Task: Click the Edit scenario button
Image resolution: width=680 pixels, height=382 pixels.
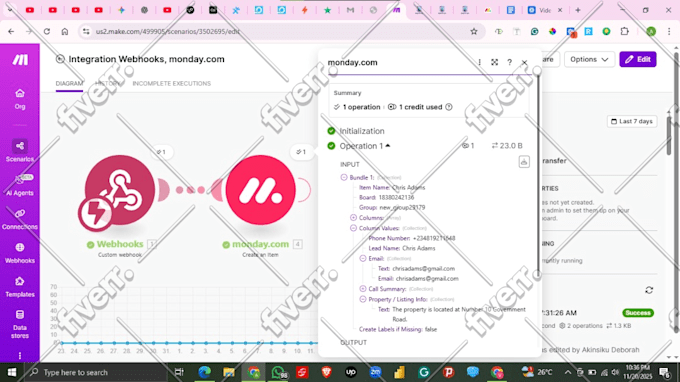Action: coord(638,59)
